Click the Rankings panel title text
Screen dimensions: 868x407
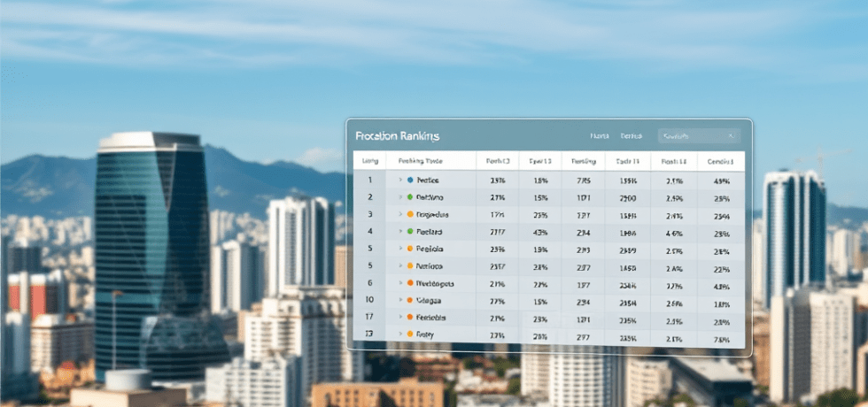(397, 136)
